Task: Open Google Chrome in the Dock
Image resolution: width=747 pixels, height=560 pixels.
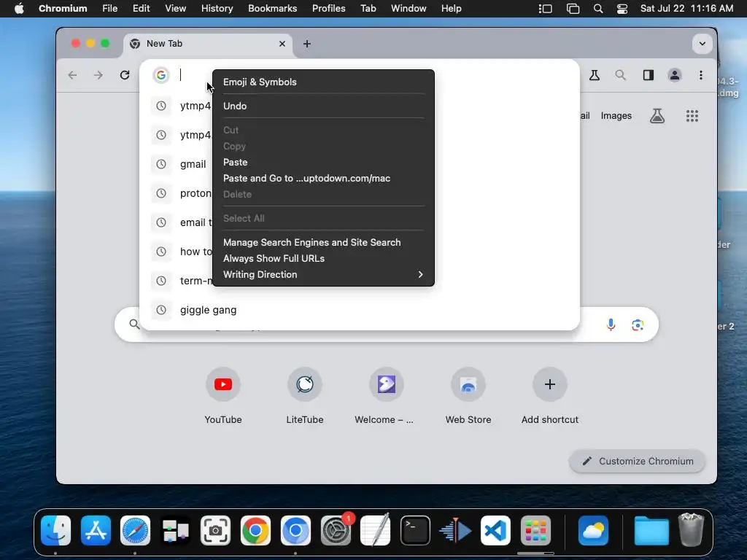Action: tap(255, 531)
